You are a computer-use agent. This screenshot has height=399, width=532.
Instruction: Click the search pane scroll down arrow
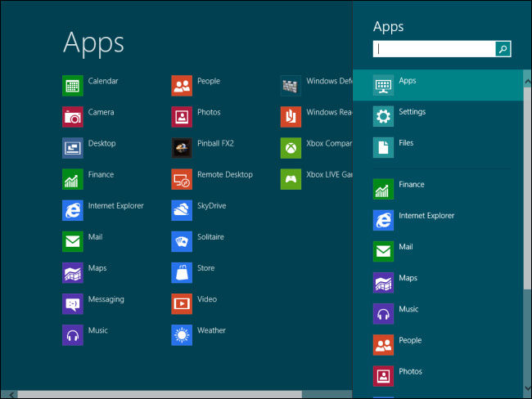point(527,388)
